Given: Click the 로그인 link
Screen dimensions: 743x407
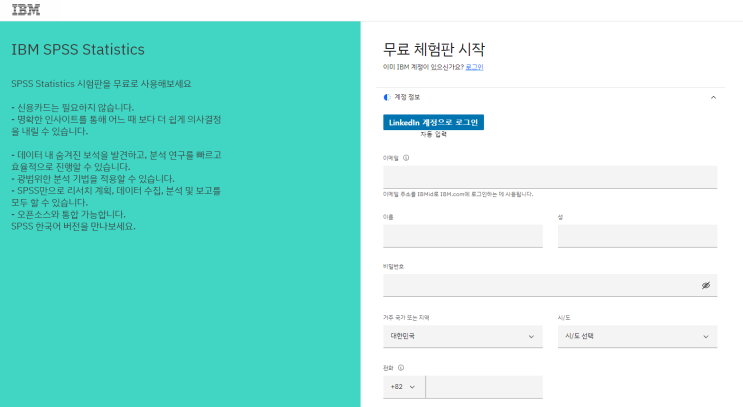Looking at the screenshot, I should point(474,67).
